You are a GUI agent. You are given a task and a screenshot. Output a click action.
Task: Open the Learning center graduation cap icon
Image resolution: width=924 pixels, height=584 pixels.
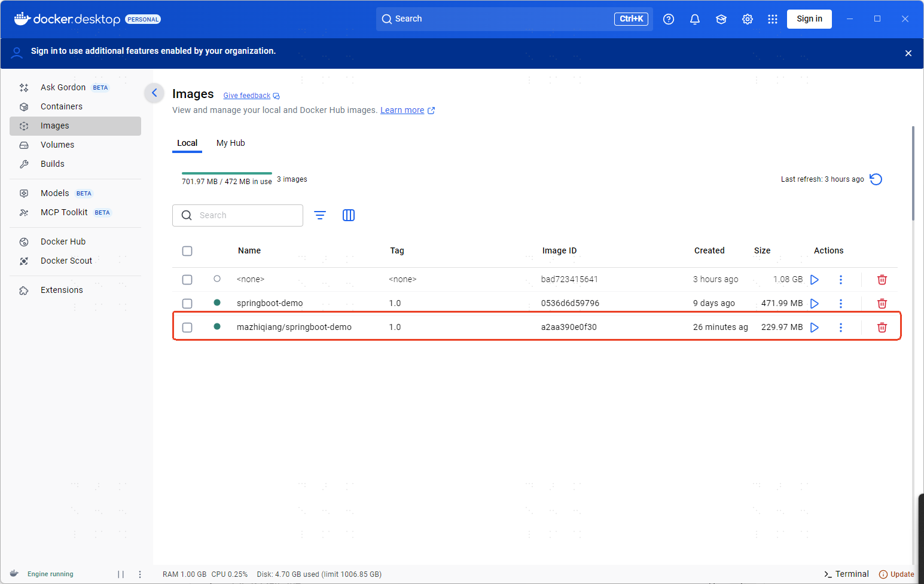click(721, 19)
